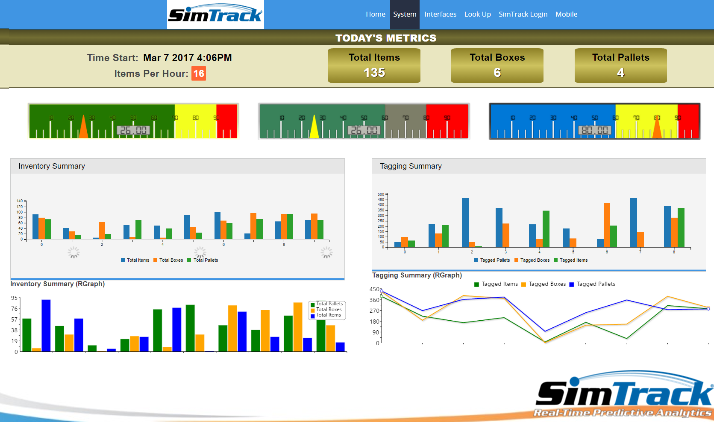Click the SimTrack logo in the header
Screen dimensions: 714x422
tap(216, 15)
